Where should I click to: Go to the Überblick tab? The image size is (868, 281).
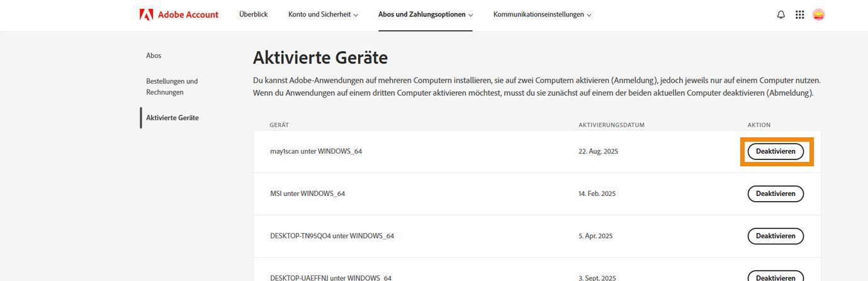click(x=254, y=14)
